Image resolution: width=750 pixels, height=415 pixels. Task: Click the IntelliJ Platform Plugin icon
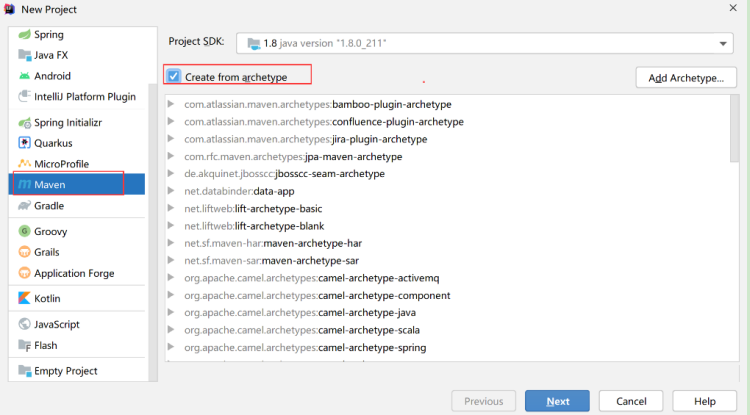[24, 97]
